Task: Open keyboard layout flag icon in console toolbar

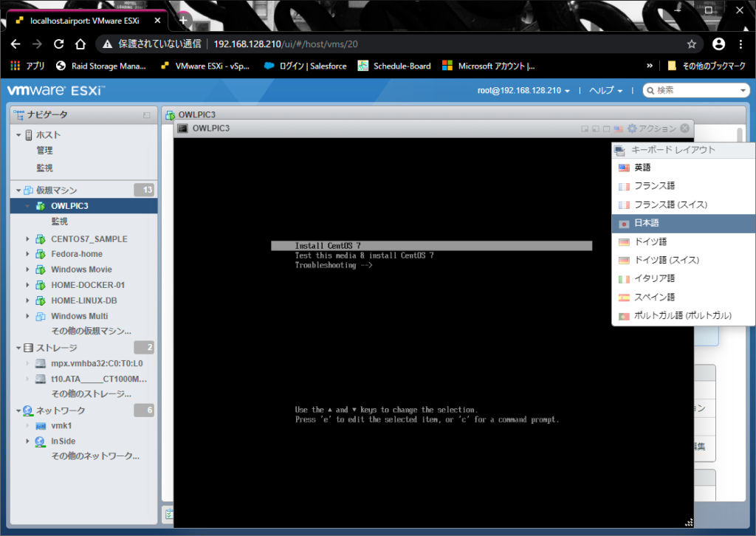Action: click(x=618, y=128)
